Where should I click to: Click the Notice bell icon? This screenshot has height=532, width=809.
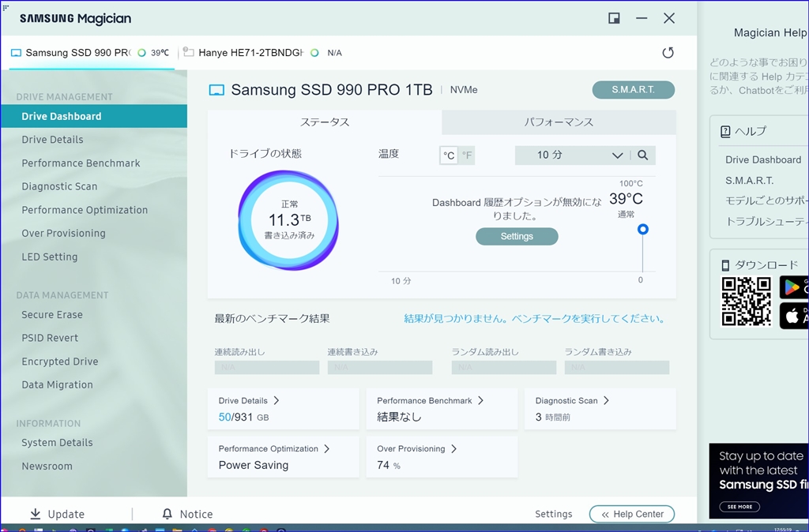click(167, 514)
